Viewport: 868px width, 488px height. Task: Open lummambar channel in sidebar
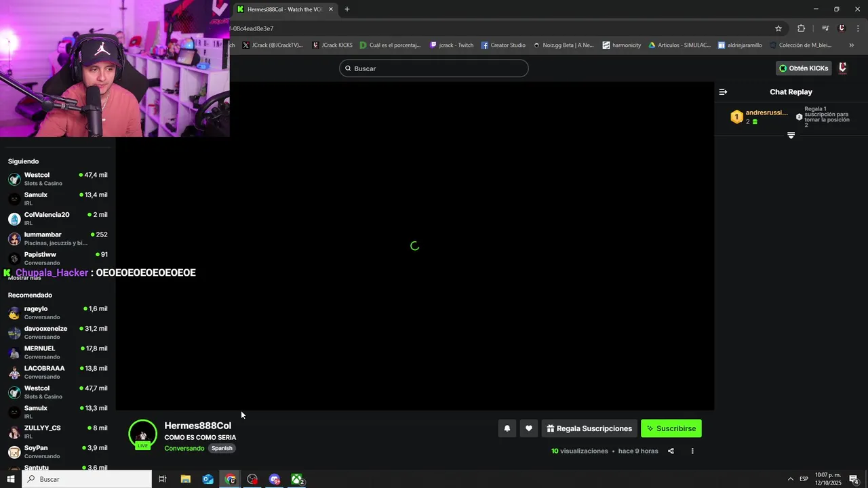(x=58, y=238)
